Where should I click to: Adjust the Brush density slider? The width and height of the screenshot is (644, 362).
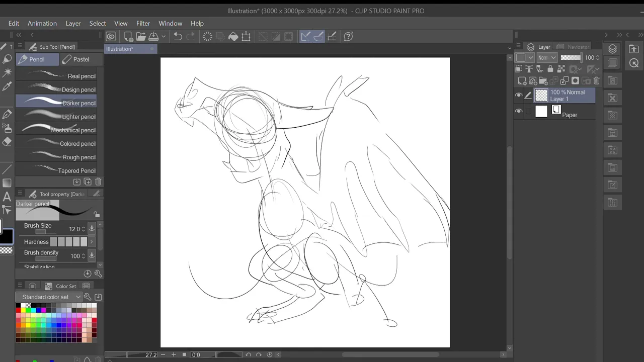(x=46, y=258)
